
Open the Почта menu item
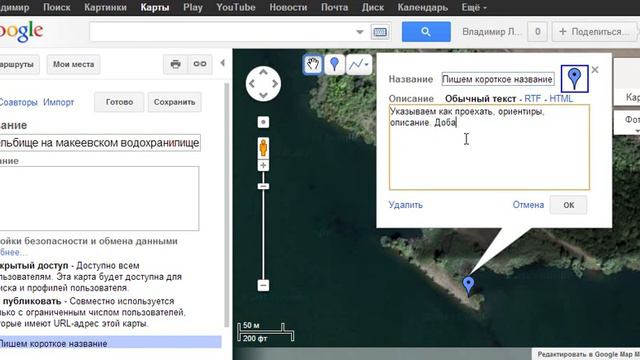pyautogui.click(x=334, y=7)
